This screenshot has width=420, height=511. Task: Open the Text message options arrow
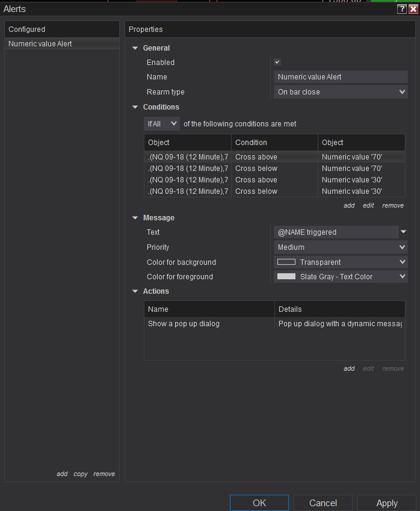coord(404,232)
